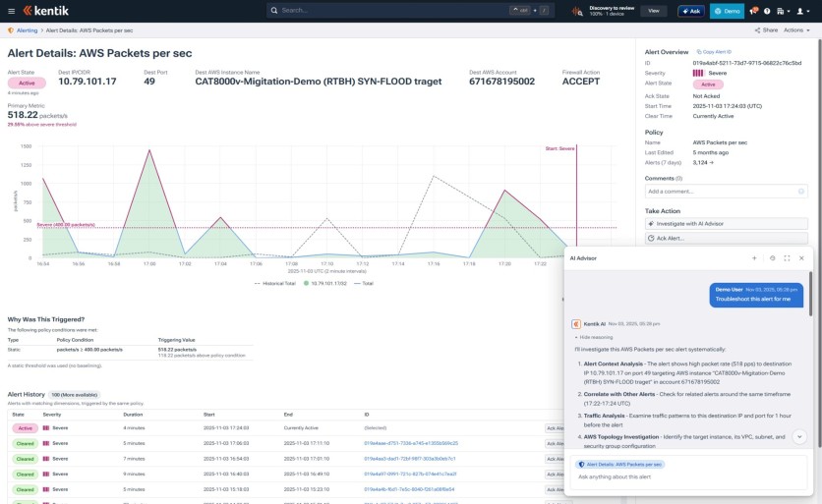
Task: Open the help question mark icon
Action: [x=768, y=11]
